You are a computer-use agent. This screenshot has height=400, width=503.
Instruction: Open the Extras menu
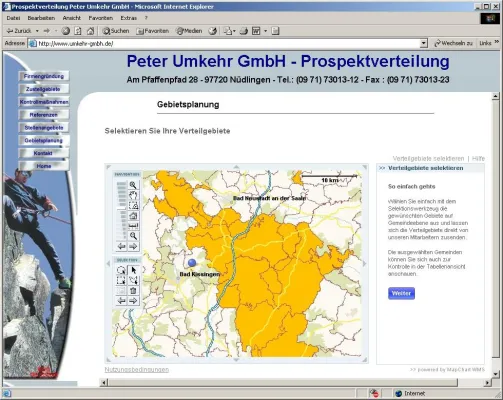(129, 18)
